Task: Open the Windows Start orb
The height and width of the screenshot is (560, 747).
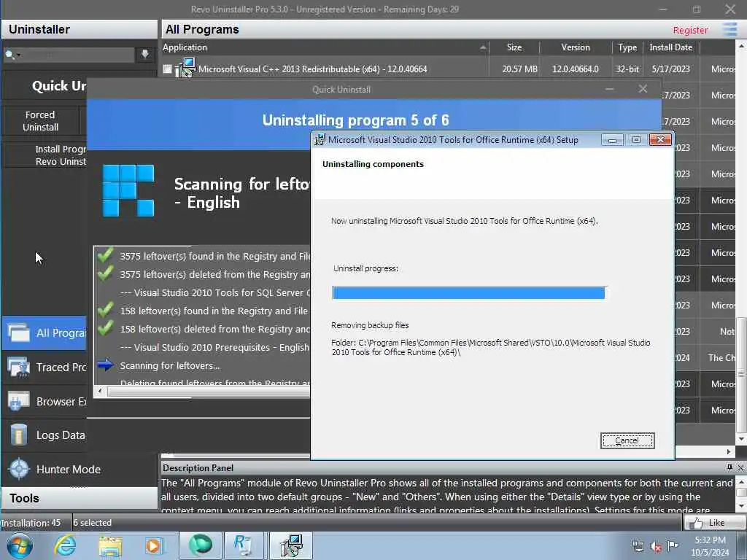Action: 20,545
